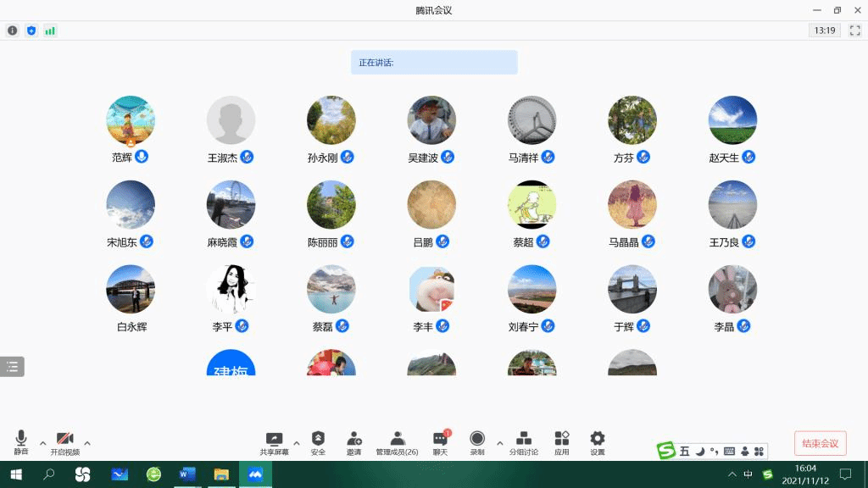Screen dimensions: 868x488
Task: Click the red 结束会议 button
Action: click(820, 443)
